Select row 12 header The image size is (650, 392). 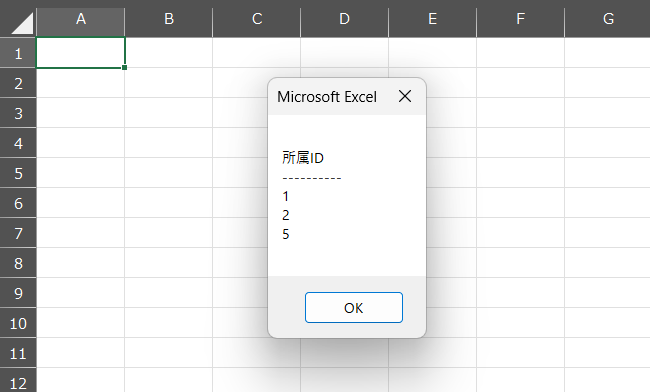click(x=18, y=380)
